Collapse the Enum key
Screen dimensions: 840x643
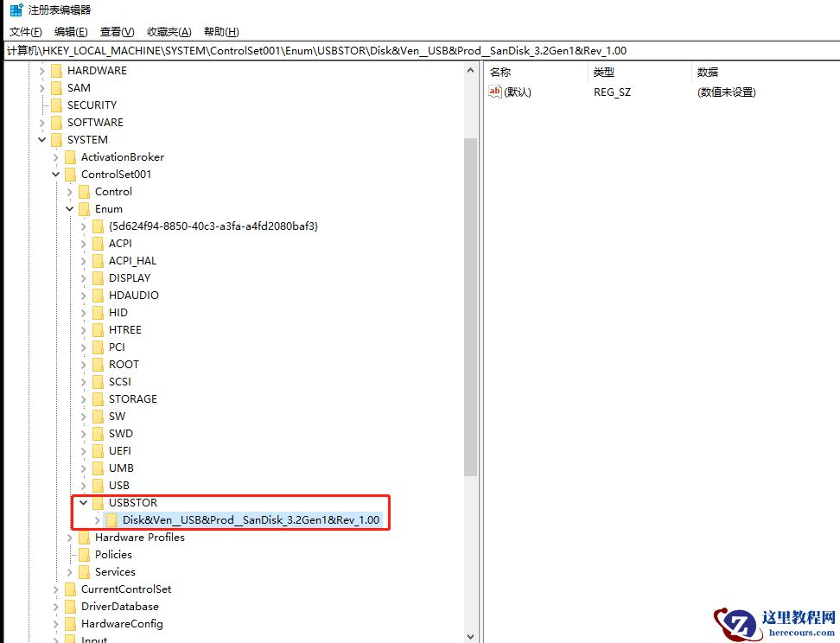point(70,208)
